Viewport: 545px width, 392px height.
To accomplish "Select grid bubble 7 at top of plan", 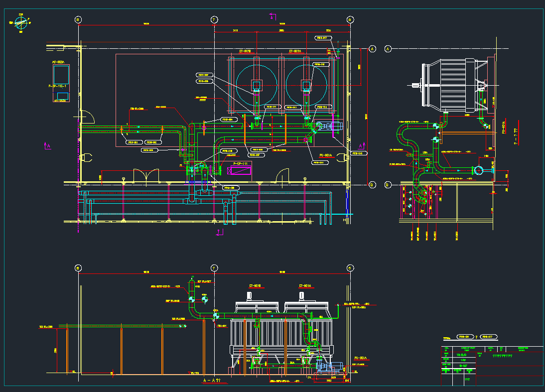I will click(214, 20).
